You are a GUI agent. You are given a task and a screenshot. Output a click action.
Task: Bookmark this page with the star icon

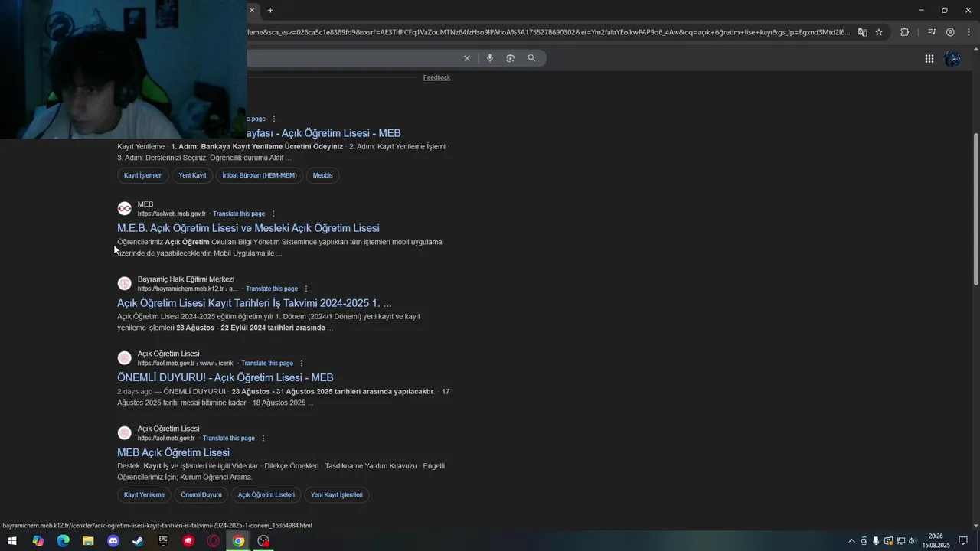[879, 32]
